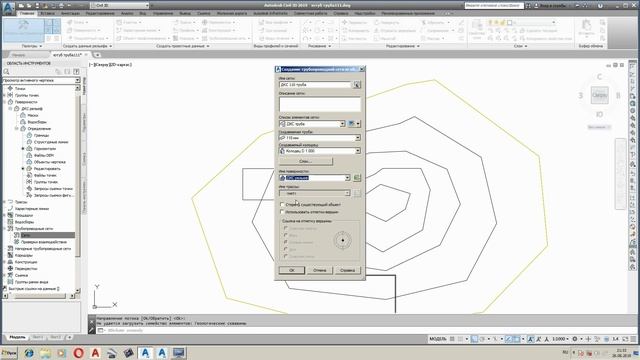Click the command line customization icon

[x=92, y=330]
